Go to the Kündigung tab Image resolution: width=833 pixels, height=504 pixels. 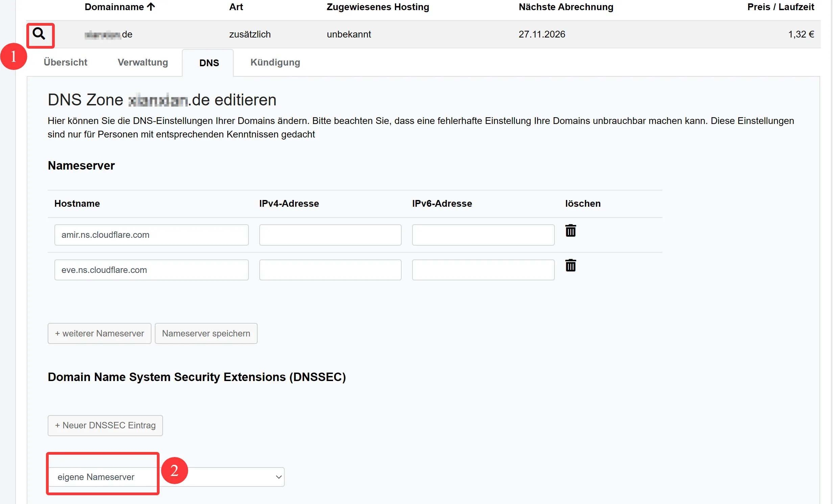tap(275, 62)
